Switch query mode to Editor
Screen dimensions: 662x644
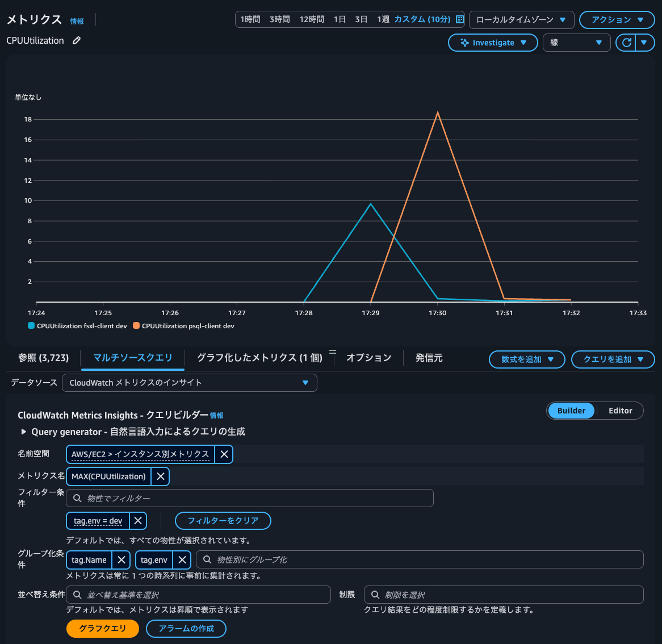tap(620, 411)
